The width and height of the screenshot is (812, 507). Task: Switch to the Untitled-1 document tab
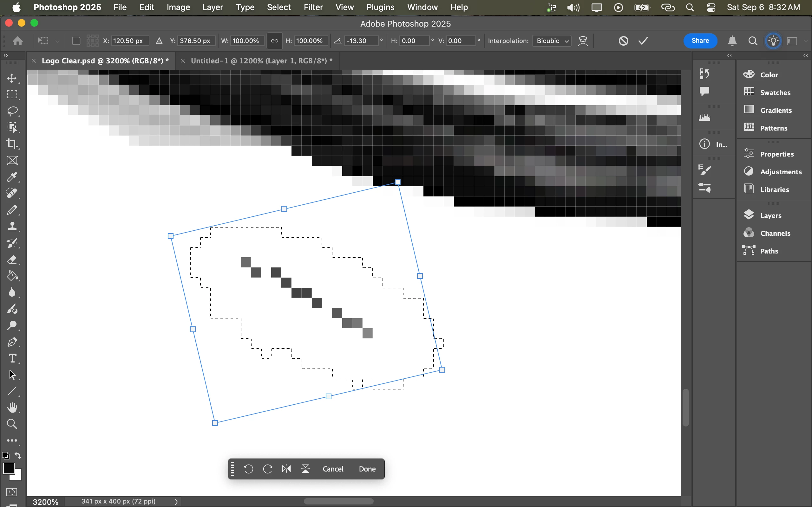click(261, 61)
